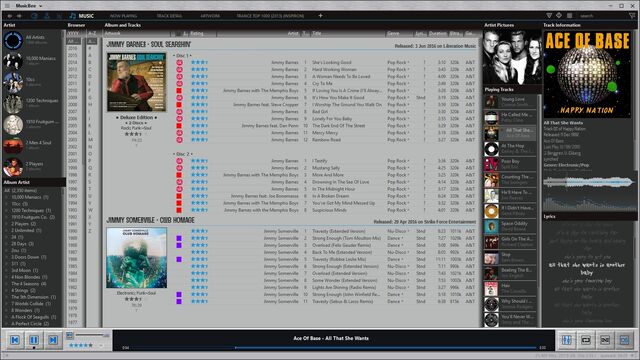The image size is (640, 360).
Task: Select track Suspicious Minds
Action: pos(329,210)
